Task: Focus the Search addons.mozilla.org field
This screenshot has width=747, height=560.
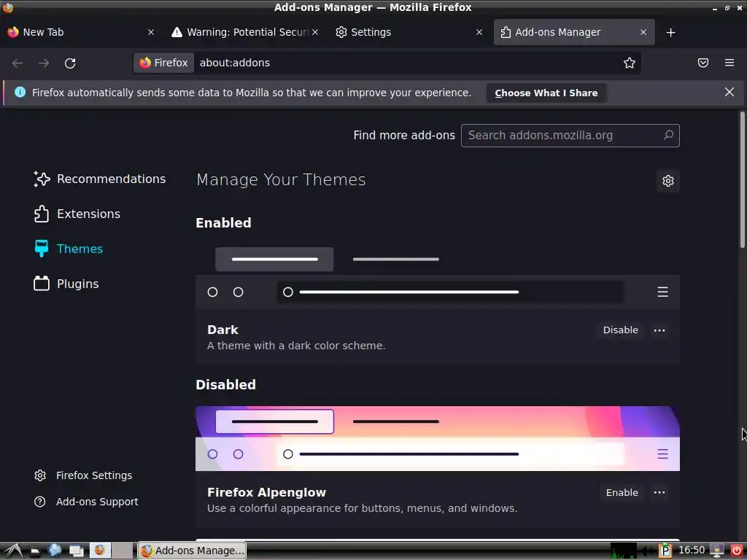Action: tap(570, 135)
